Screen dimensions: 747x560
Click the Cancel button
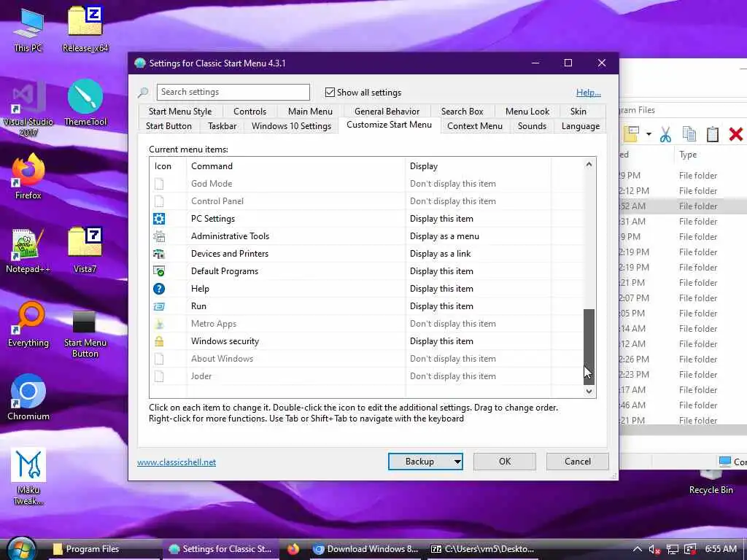578,462
